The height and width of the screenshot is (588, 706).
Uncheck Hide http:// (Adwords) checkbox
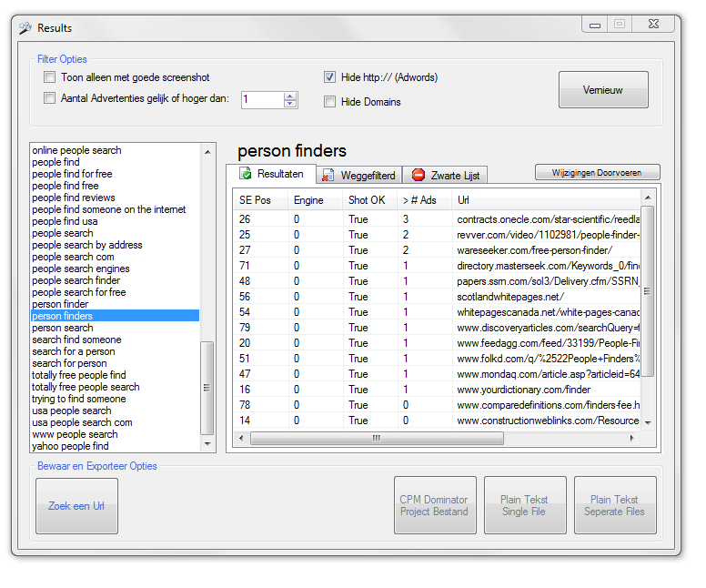(330, 78)
